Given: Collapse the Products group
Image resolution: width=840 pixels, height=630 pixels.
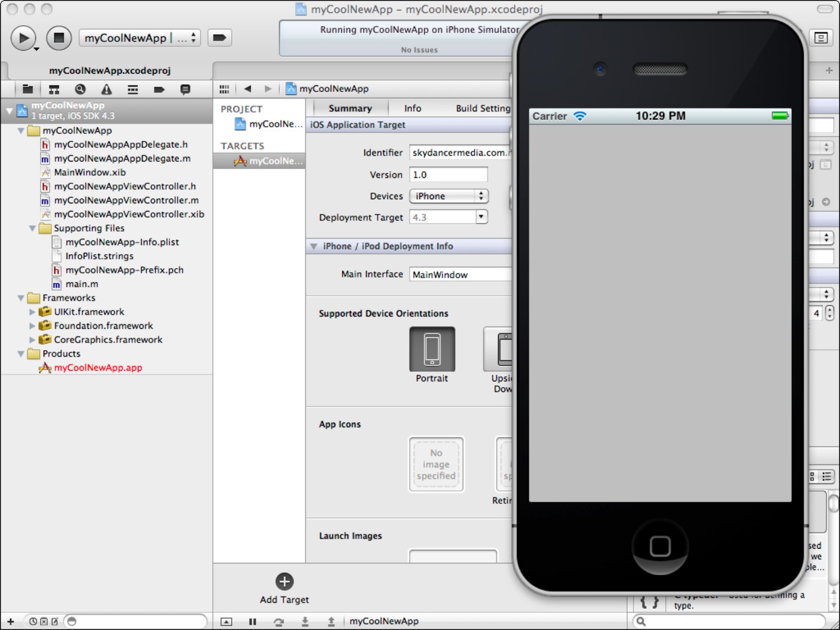Looking at the screenshot, I should (21, 354).
